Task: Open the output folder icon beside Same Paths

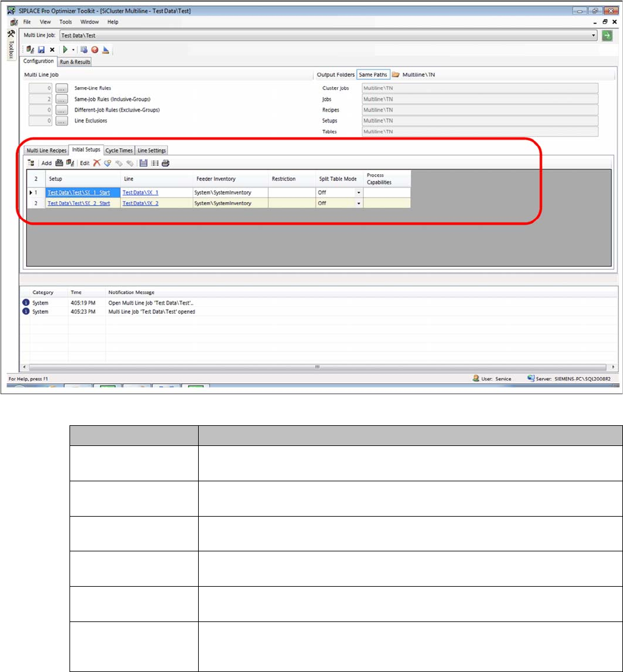Action: coord(396,74)
